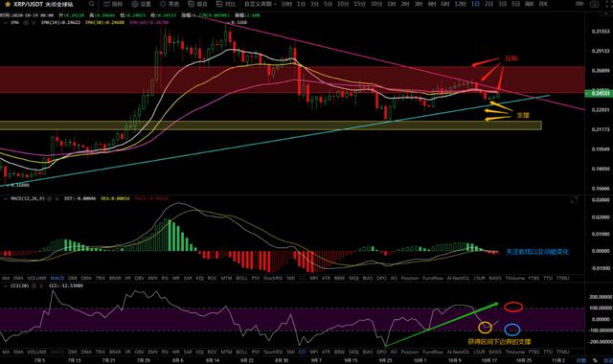Open EMA indicator settings gear
The width and height of the screenshot is (613, 364).
26,23
